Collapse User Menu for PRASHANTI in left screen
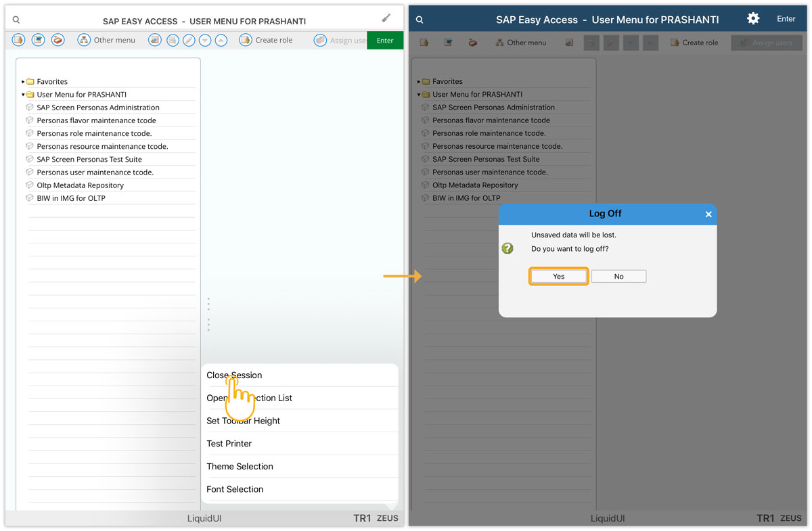Screen dimensions: 812x531 click(23, 95)
